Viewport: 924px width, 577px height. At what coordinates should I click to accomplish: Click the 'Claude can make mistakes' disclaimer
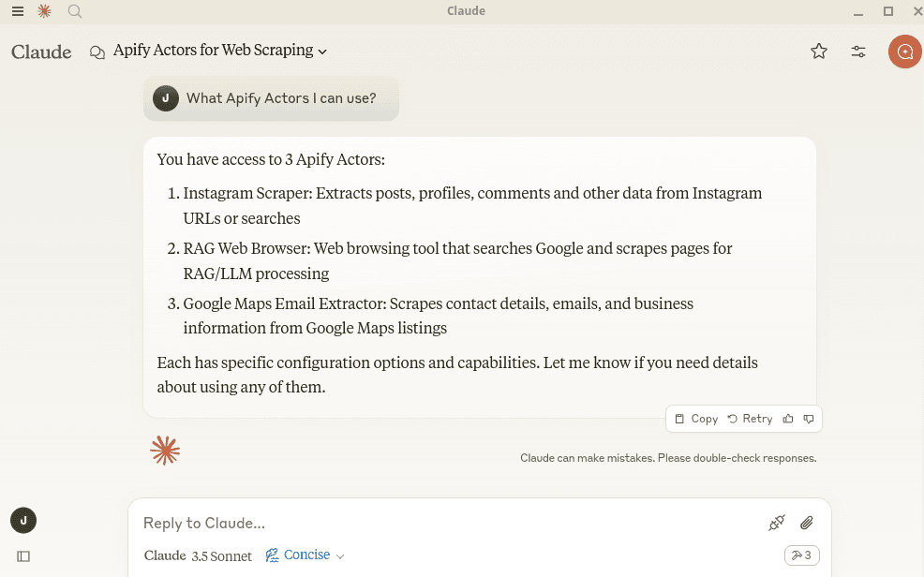(x=668, y=458)
